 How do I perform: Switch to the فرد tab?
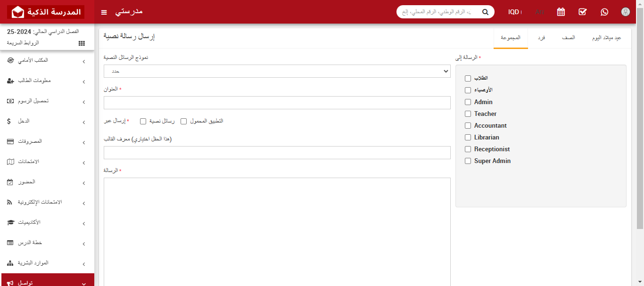tap(542, 38)
